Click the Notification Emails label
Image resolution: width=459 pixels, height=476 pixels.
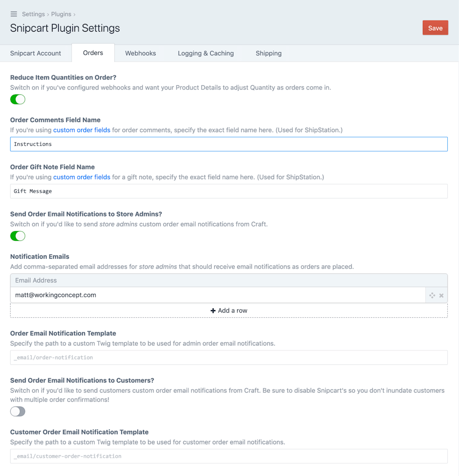(x=40, y=257)
